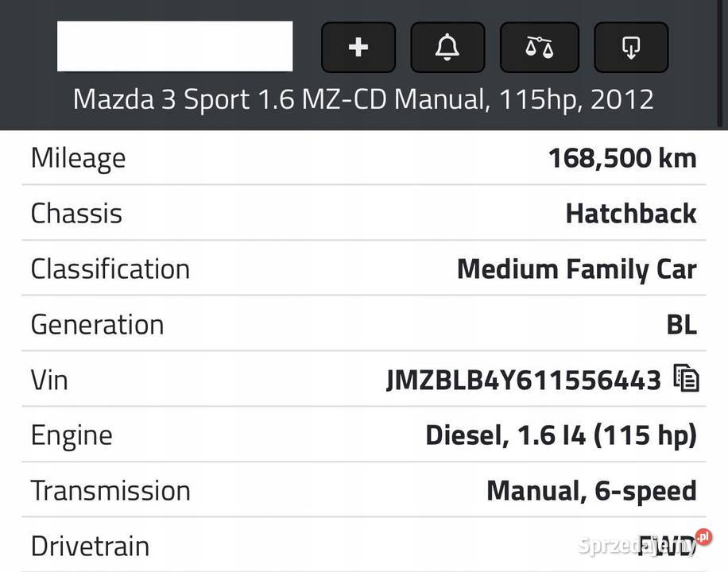This screenshot has height=572, width=728.
Task: Click the download export icon
Action: (x=631, y=47)
